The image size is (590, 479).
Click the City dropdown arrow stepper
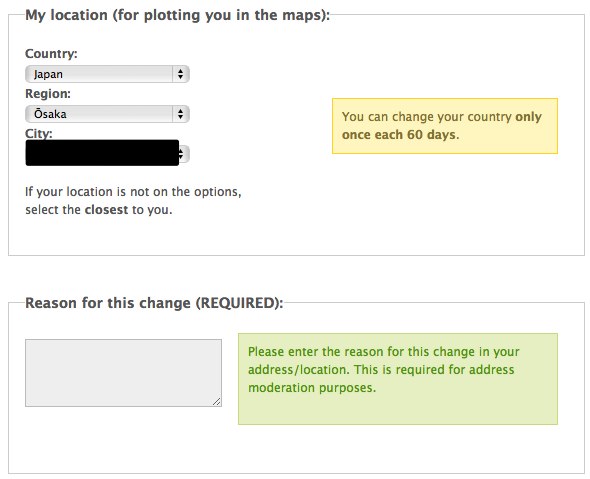[184, 154]
